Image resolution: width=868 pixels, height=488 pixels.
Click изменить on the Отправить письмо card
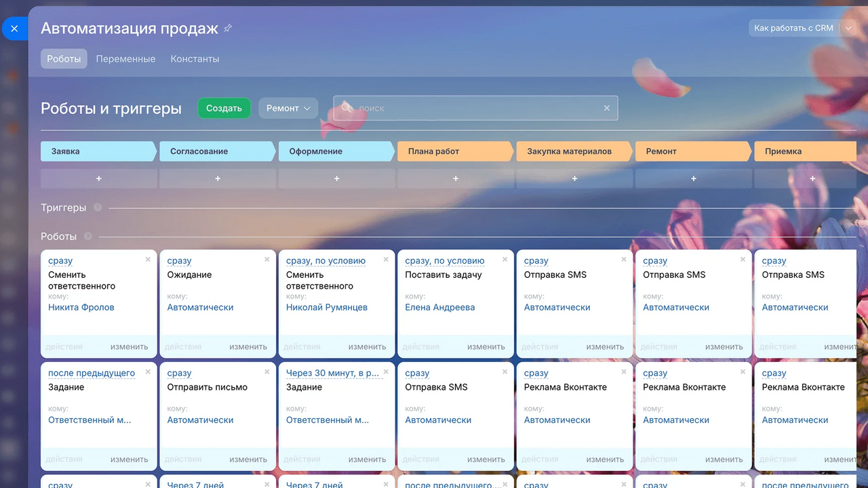point(248,460)
